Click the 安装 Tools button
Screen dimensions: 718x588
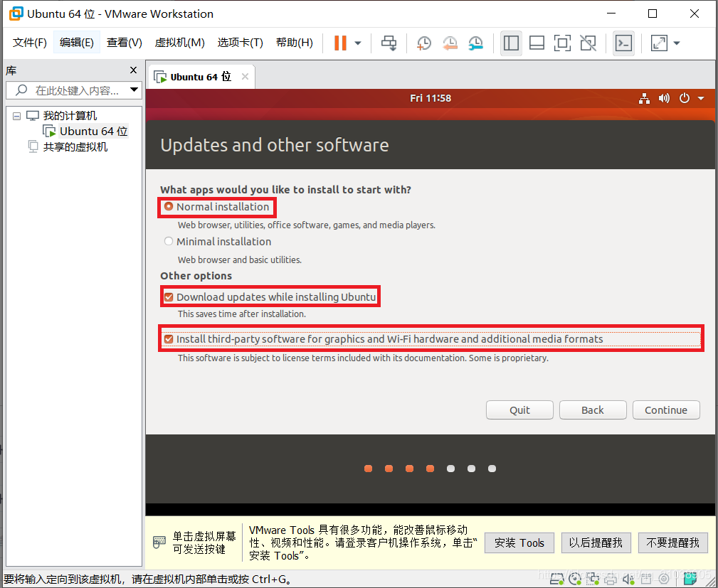519,542
